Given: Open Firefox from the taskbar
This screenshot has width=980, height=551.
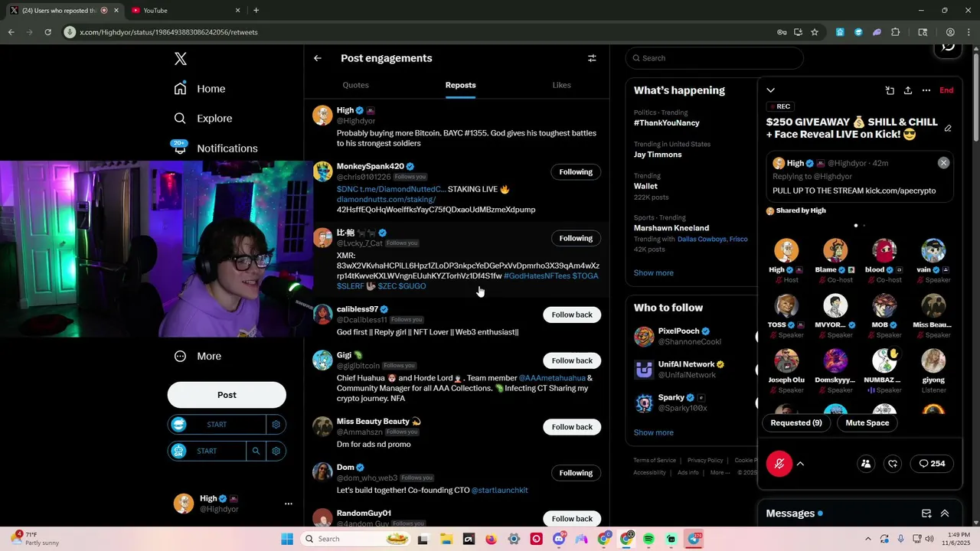Looking at the screenshot, I should tap(491, 539).
